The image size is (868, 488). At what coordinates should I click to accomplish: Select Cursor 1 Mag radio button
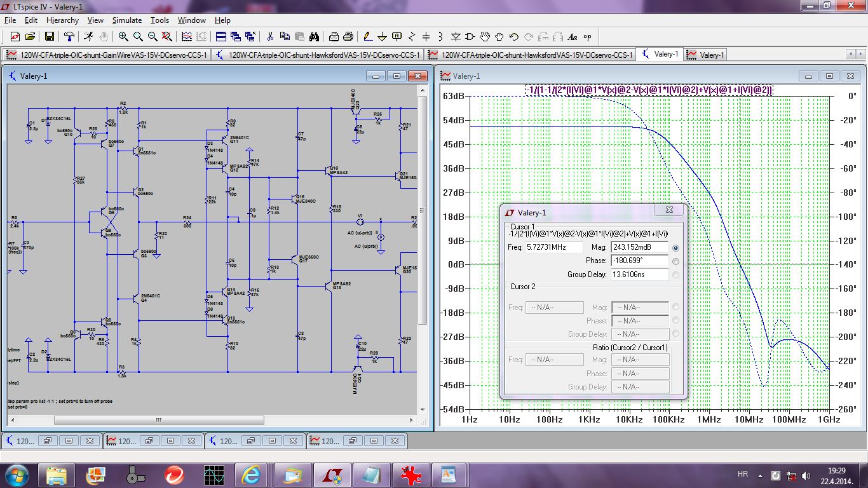pyautogui.click(x=675, y=248)
